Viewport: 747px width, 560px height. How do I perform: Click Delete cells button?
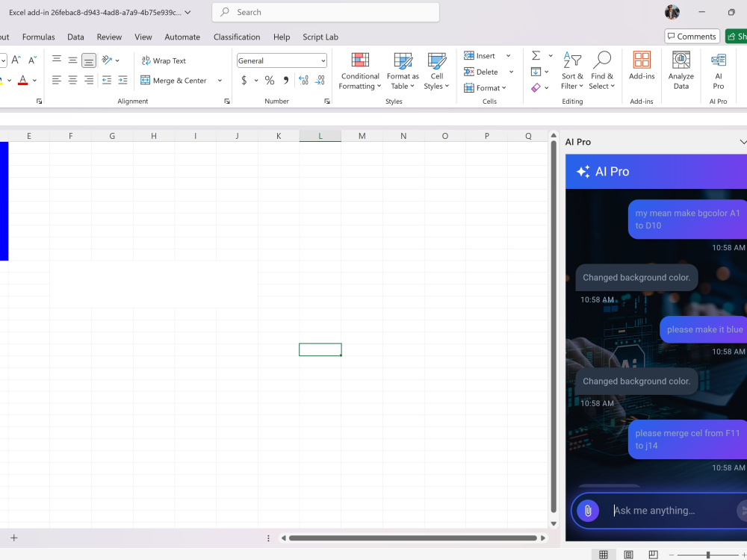pyautogui.click(x=481, y=72)
